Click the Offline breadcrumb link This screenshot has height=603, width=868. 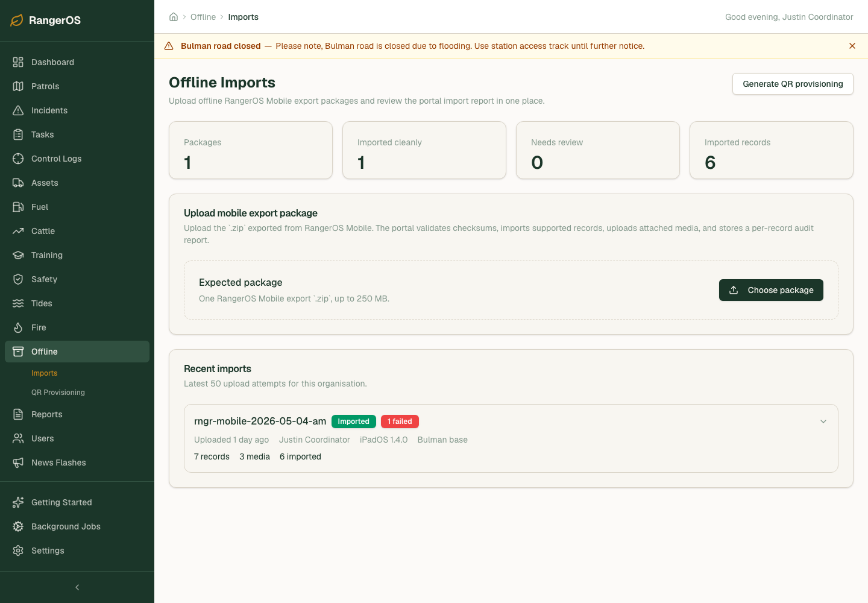pos(203,17)
